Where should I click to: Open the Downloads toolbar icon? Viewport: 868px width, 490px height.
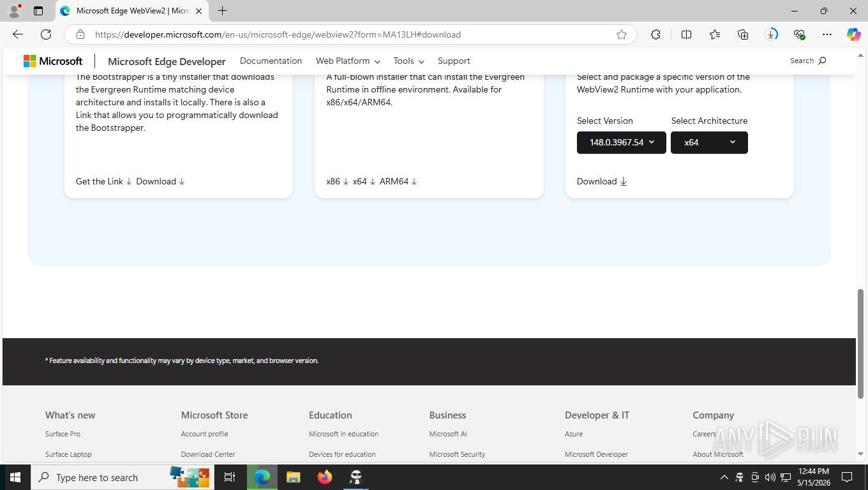click(772, 34)
